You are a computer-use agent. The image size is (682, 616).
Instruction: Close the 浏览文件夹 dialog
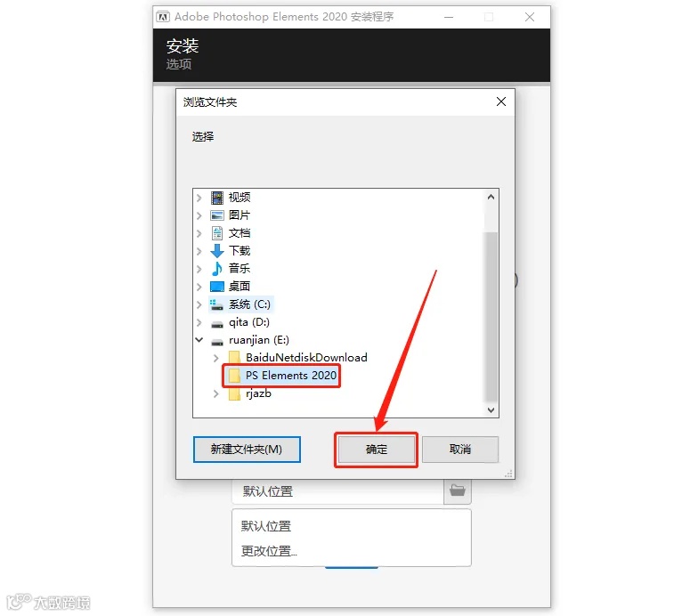(x=501, y=101)
